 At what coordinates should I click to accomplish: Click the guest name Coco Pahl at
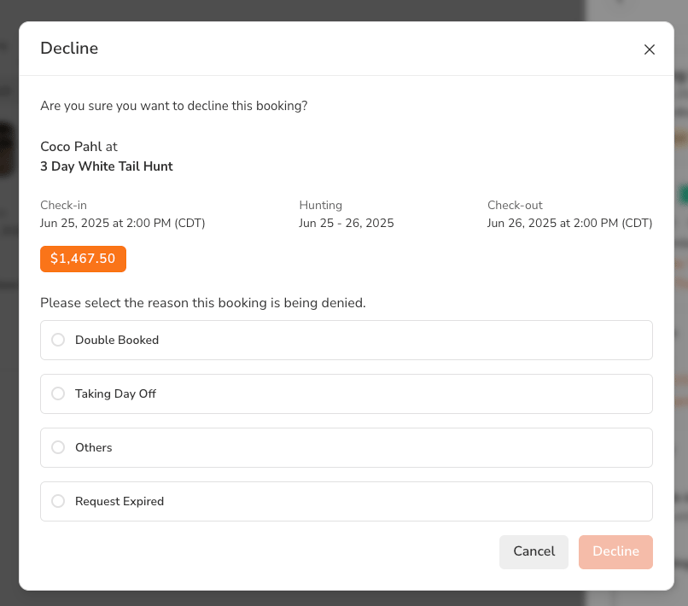tap(79, 147)
